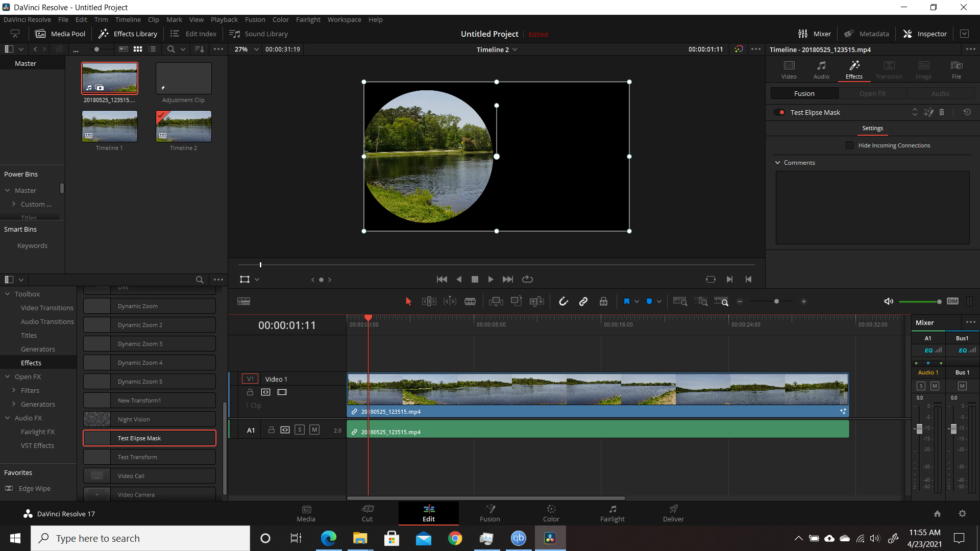The image size is (980, 551).
Task: Open the mask in Fusion page via wand icon
Action: (928, 112)
